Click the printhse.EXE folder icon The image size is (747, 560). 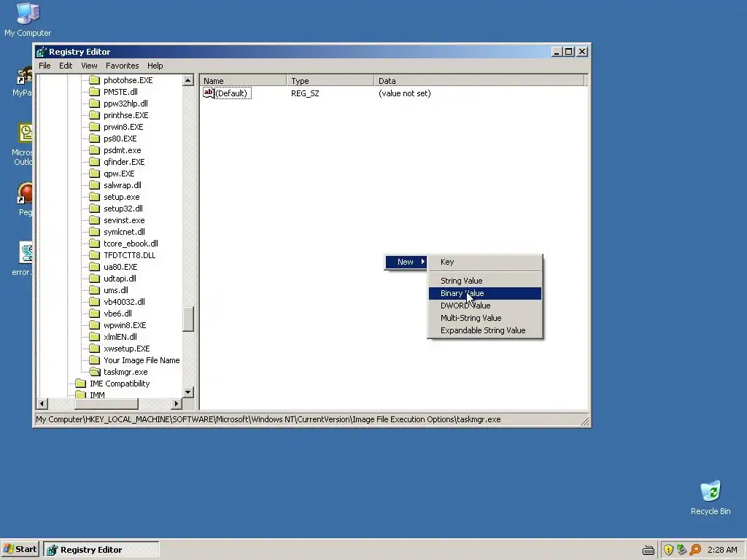pyautogui.click(x=95, y=115)
